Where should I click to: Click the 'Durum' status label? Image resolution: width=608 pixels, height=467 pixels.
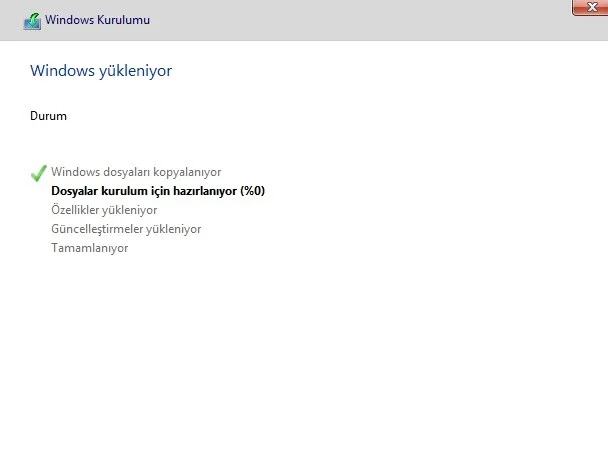coord(48,116)
